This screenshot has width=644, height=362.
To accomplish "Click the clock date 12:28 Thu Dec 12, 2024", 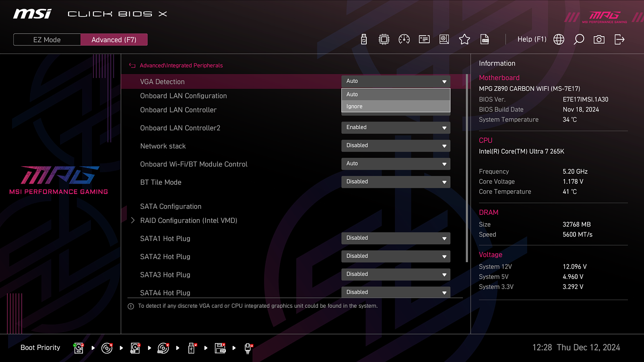I will pos(576,348).
